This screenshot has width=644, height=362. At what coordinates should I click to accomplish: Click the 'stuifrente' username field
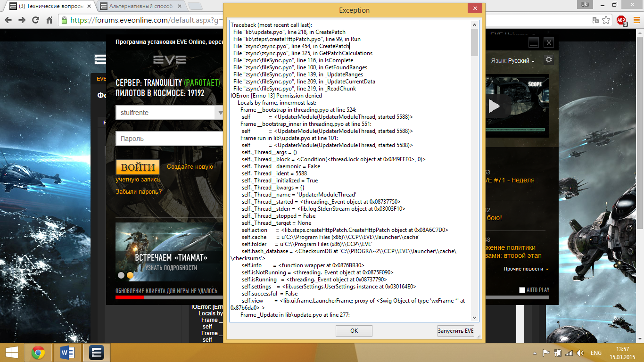[165, 113]
